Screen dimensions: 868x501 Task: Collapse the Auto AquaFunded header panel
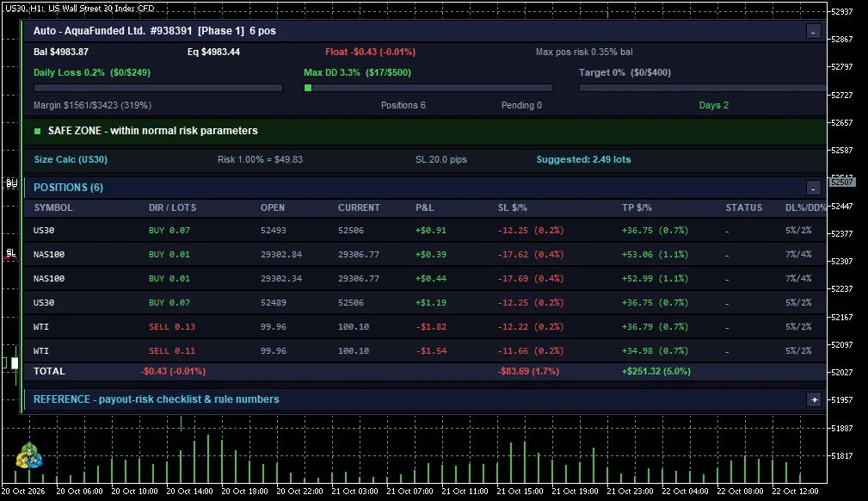pyautogui.click(x=813, y=32)
